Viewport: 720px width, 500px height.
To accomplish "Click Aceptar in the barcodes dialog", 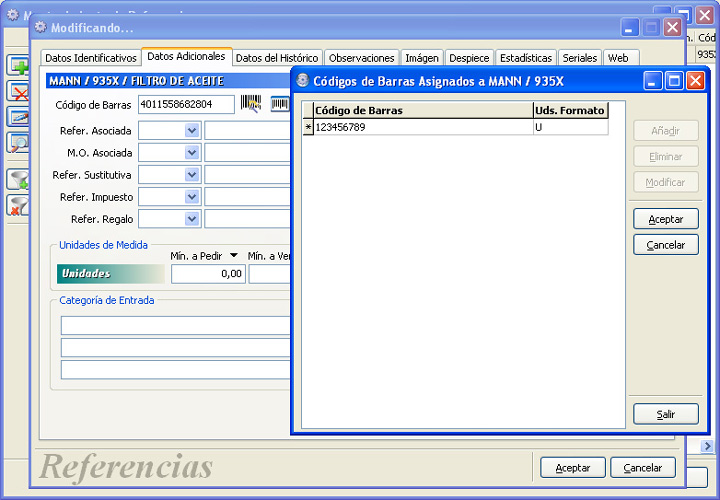I will click(666, 219).
